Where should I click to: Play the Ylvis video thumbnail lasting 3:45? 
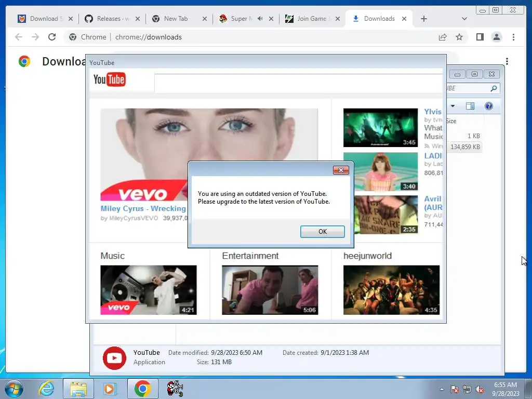click(380, 128)
